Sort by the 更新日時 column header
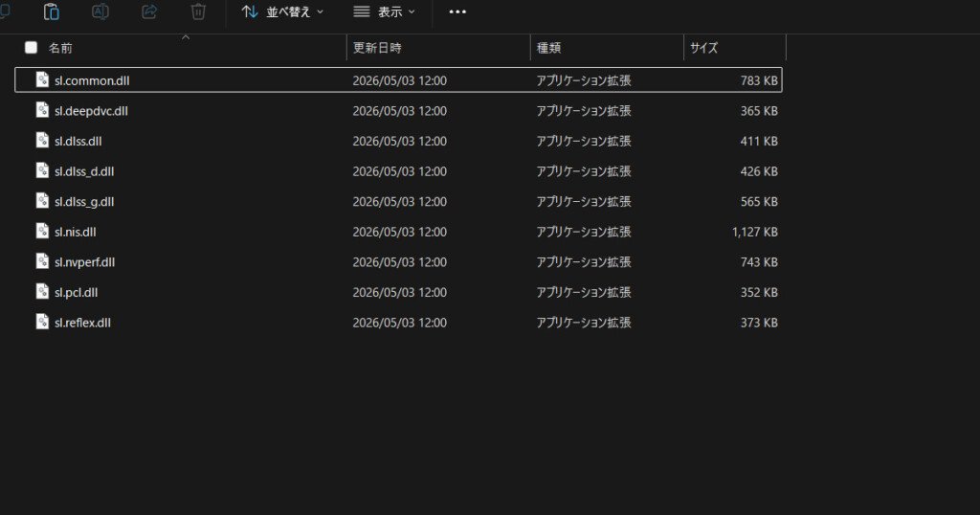 [x=377, y=48]
